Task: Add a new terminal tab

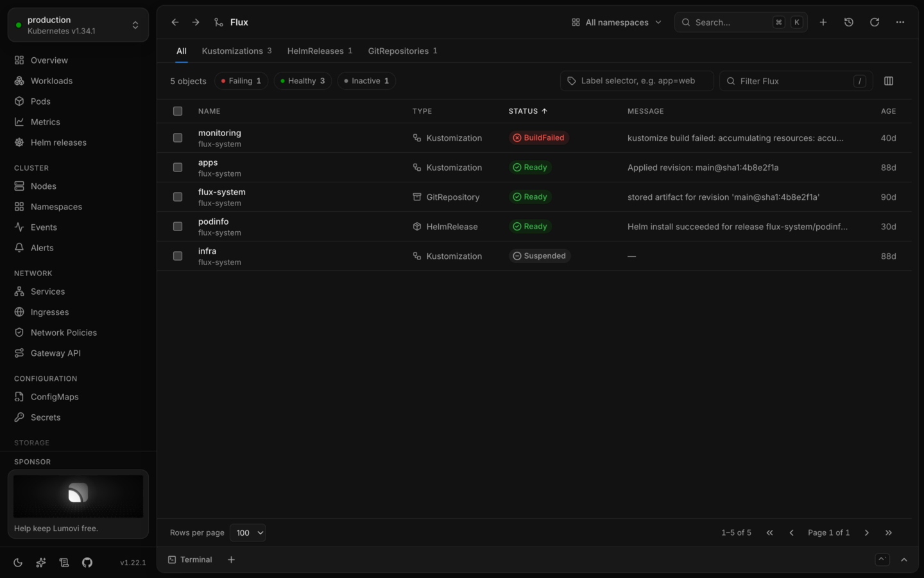Action: [231, 560]
